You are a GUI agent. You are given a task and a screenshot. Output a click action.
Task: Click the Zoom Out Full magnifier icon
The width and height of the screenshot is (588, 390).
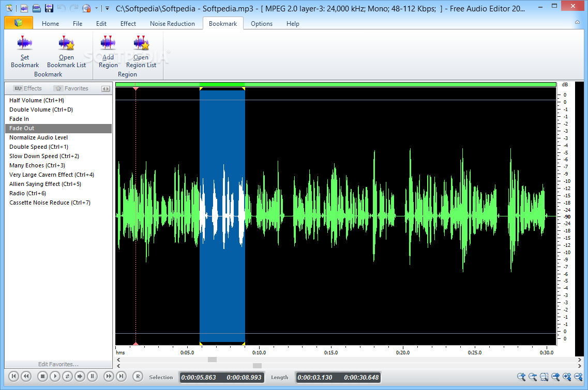click(555, 377)
